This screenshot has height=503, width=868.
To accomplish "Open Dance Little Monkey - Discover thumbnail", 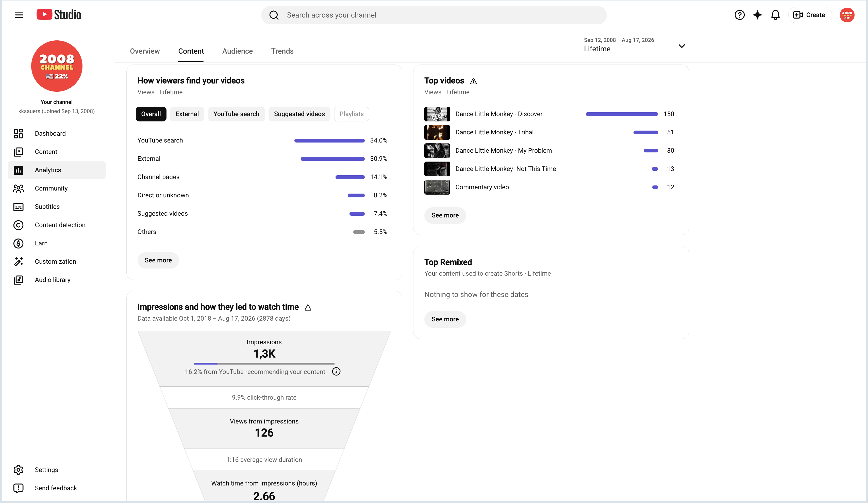I will pyautogui.click(x=437, y=114).
